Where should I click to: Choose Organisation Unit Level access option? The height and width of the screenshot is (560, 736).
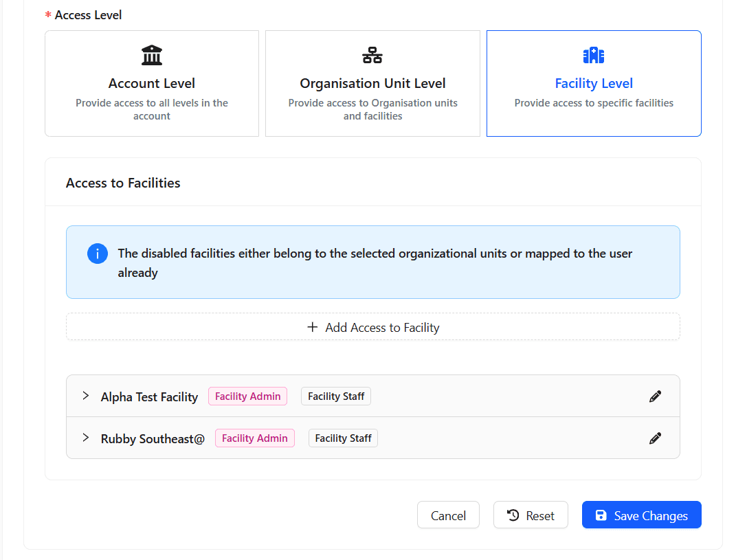click(372, 84)
